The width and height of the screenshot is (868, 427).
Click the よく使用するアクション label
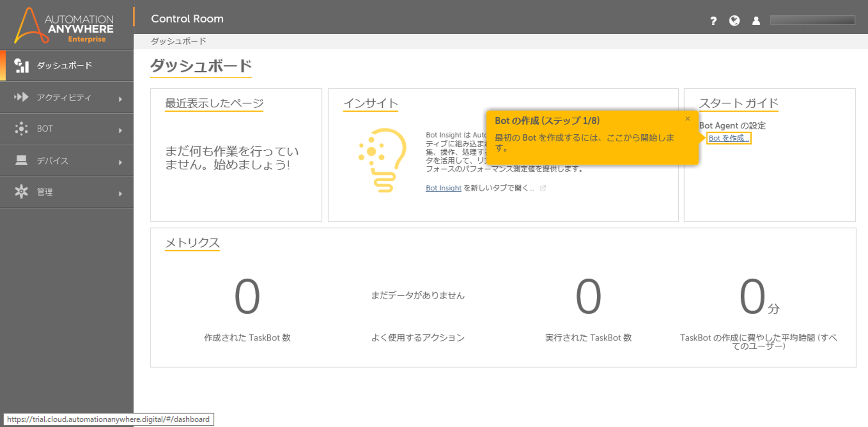418,338
